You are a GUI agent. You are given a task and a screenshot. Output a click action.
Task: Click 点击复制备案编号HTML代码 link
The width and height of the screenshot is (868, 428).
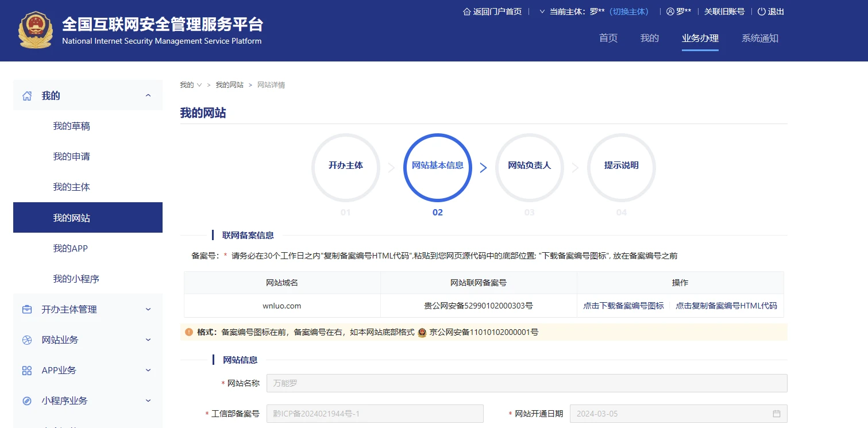tap(726, 306)
